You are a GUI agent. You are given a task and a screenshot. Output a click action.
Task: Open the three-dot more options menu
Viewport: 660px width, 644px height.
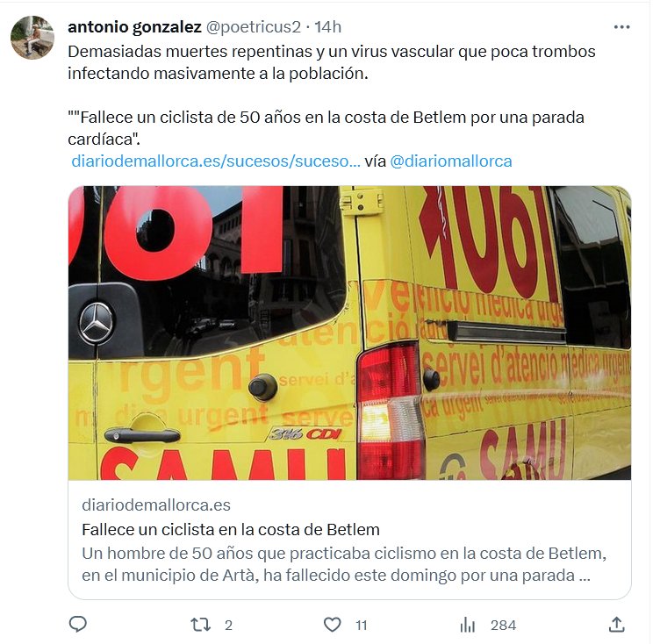coord(621,27)
